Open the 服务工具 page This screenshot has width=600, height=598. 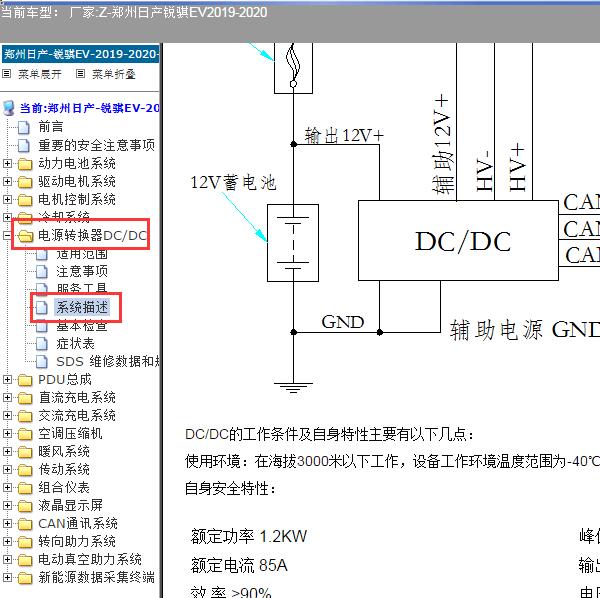coord(82,289)
